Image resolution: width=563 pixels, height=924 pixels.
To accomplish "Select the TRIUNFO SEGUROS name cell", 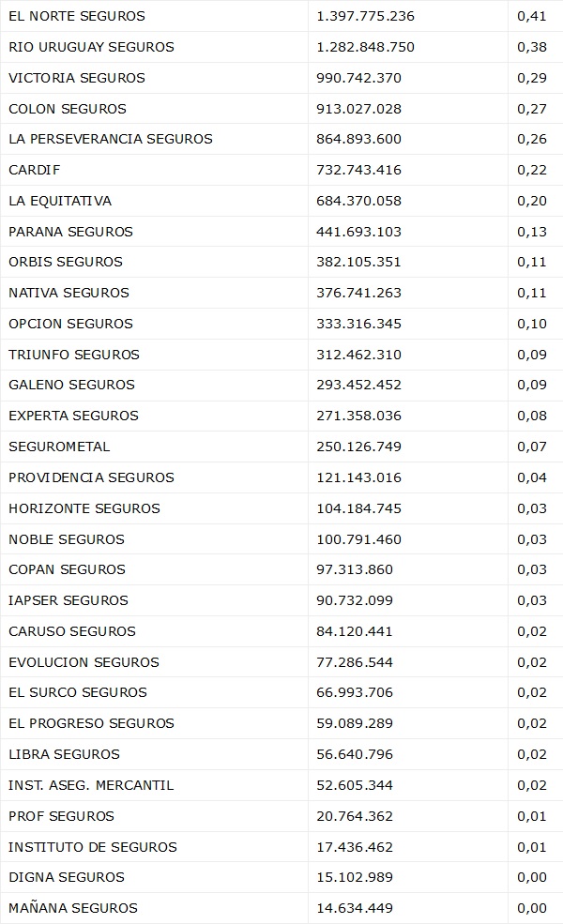I will pyautogui.click(x=74, y=355).
